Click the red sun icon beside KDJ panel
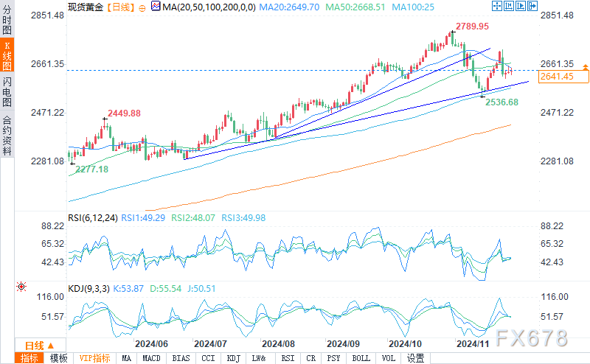Image resolution: width=590 pixels, height=364 pixels. tap(21, 287)
